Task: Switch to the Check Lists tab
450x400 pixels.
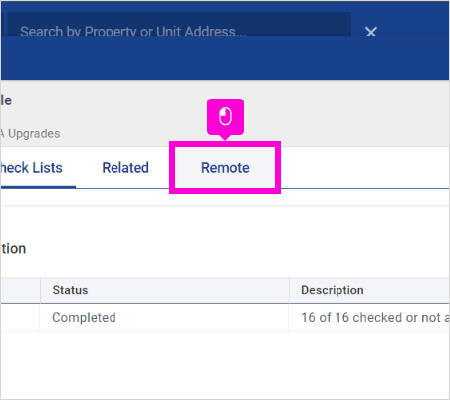Action: tap(31, 168)
